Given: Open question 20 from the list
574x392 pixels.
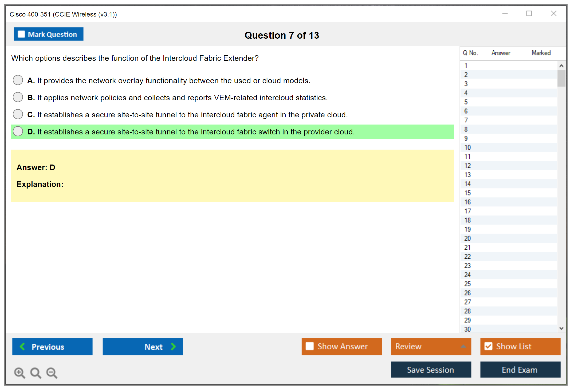Looking at the screenshot, I should [467, 238].
